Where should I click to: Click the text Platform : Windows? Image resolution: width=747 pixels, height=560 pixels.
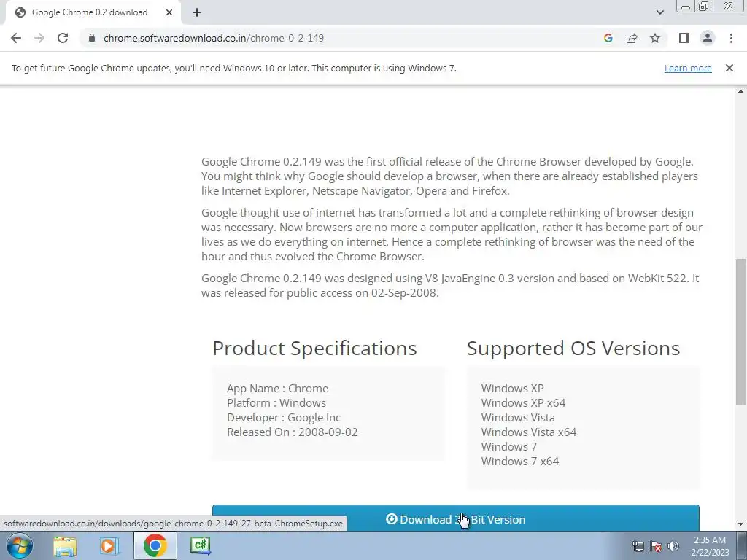[276, 402]
